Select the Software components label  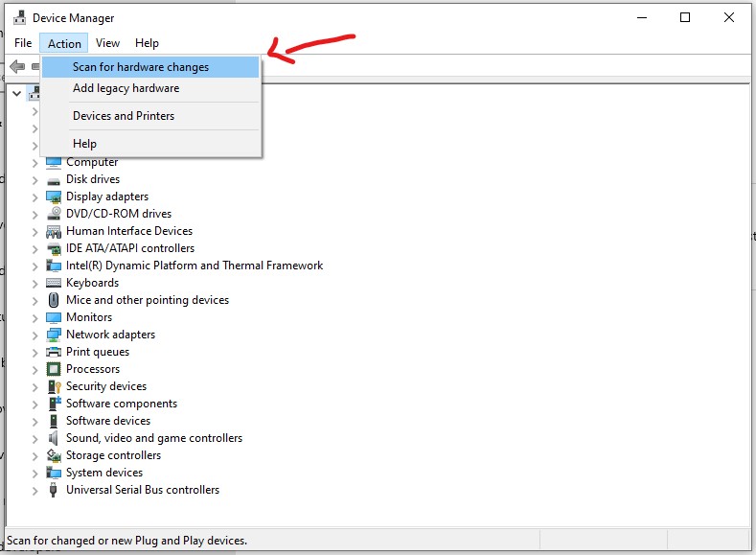122,404
